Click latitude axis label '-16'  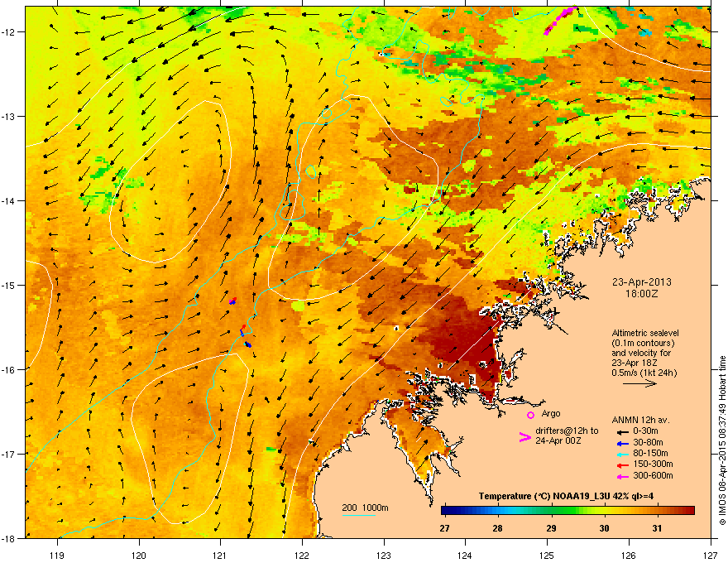coord(9,369)
